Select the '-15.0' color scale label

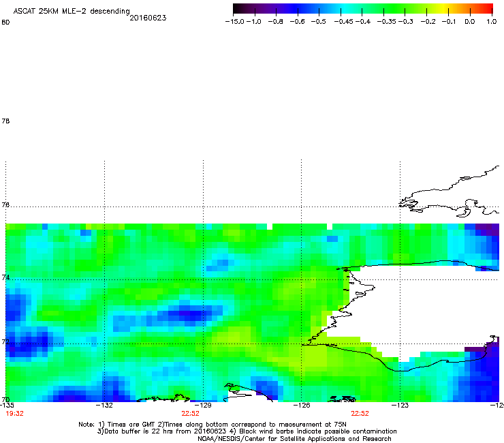pos(235,22)
